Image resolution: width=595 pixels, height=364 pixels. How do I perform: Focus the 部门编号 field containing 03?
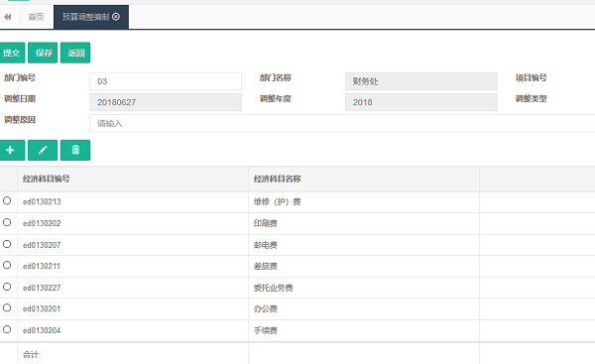(166, 81)
